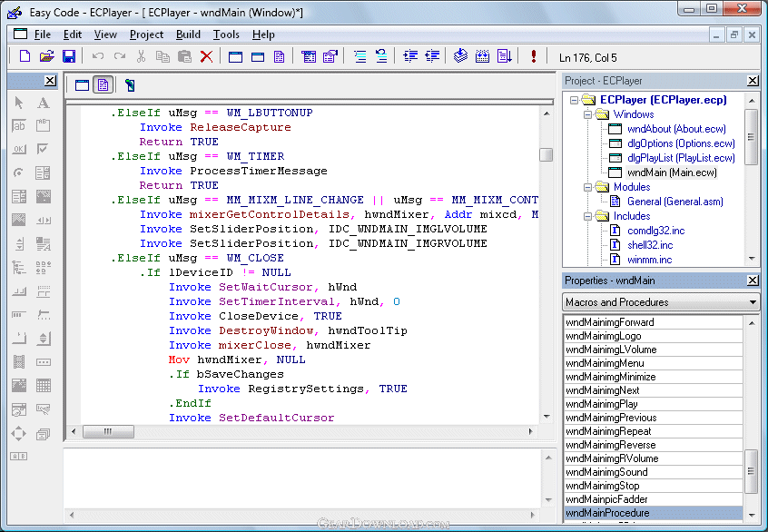Open the Macros and Procedures dropdown
The width and height of the screenshot is (768, 532).
pos(753,302)
